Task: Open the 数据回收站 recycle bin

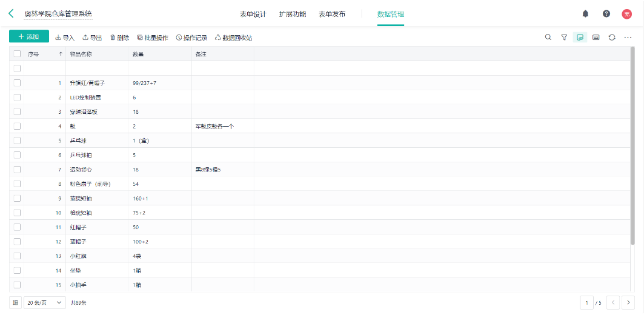Action: [x=234, y=38]
